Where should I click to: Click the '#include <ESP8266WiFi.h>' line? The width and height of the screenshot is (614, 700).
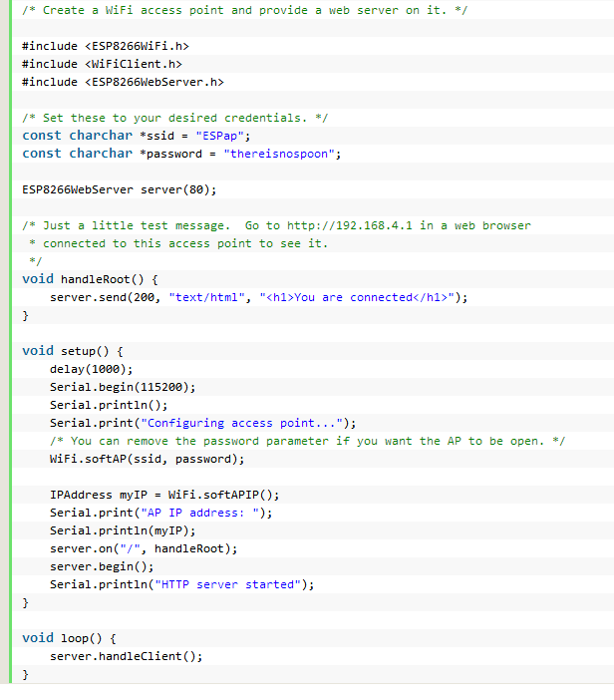point(106,47)
